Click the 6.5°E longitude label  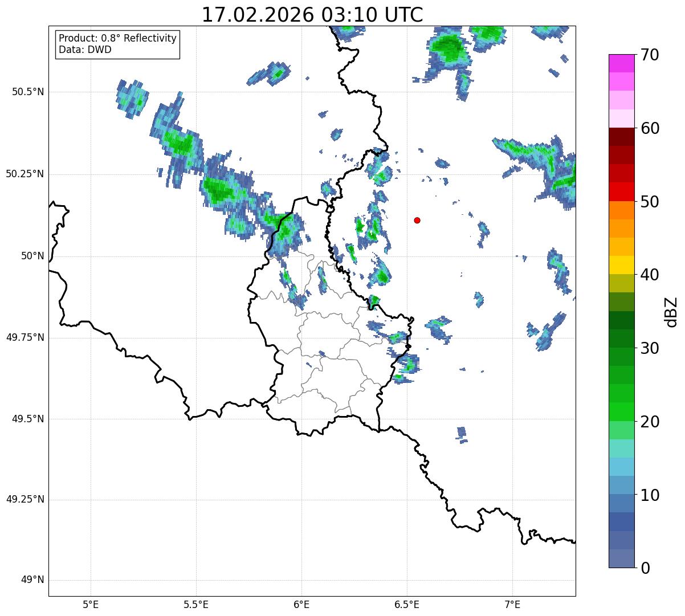point(407,604)
